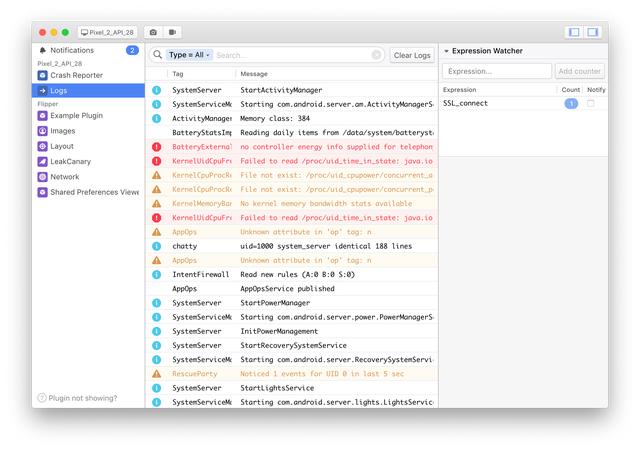Open the Example Plugin

(x=88, y=116)
